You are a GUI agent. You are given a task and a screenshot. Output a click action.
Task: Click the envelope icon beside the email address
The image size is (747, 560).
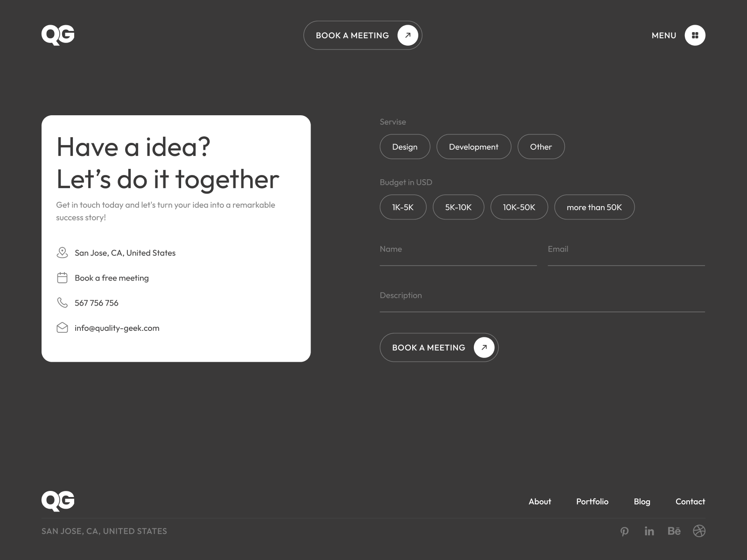[62, 328]
